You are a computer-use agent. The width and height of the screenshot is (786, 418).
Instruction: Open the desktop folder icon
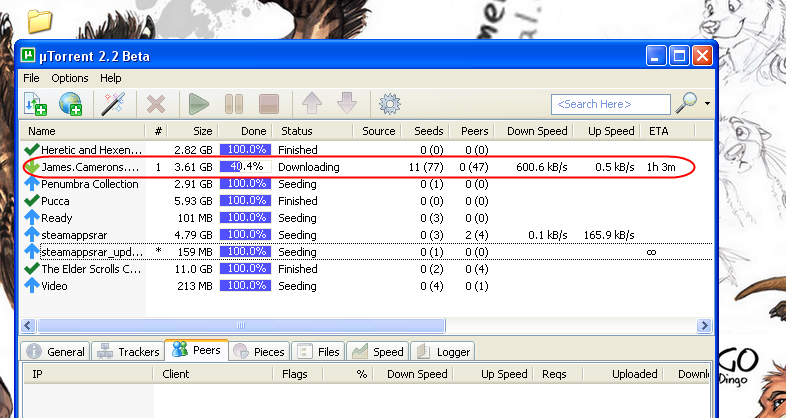point(40,21)
